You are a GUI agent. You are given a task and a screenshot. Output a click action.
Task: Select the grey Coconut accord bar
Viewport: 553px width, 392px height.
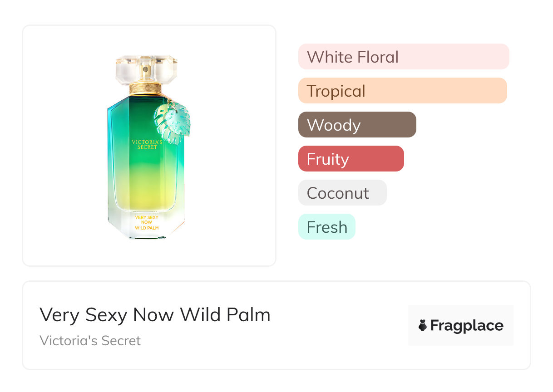point(342,193)
